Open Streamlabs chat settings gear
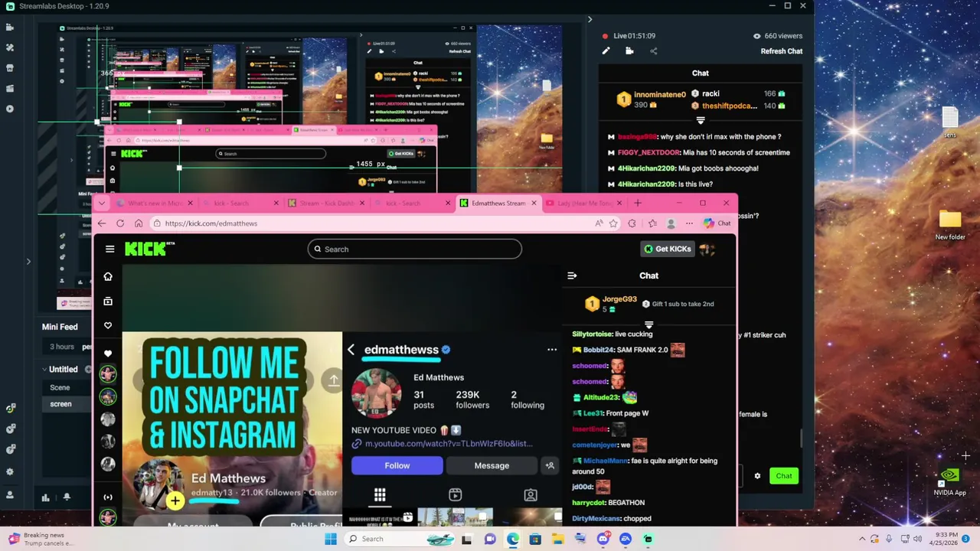This screenshot has width=980, height=551. click(x=757, y=476)
